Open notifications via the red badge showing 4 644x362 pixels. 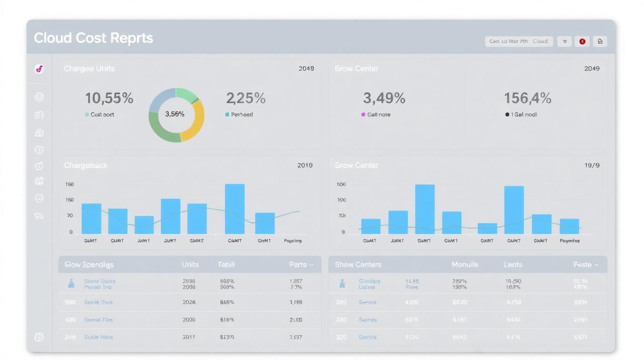(x=582, y=41)
